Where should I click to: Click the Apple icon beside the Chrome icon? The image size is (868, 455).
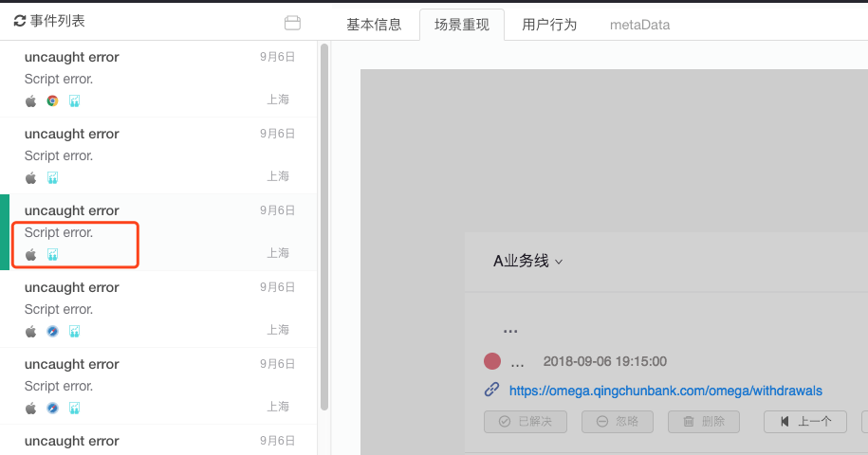pyautogui.click(x=31, y=100)
